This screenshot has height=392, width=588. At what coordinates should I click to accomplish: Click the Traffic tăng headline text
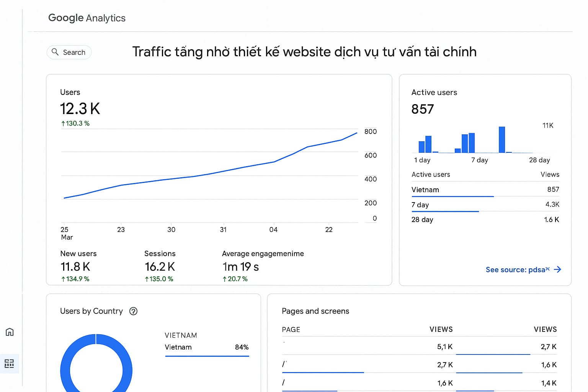[x=304, y=52]
